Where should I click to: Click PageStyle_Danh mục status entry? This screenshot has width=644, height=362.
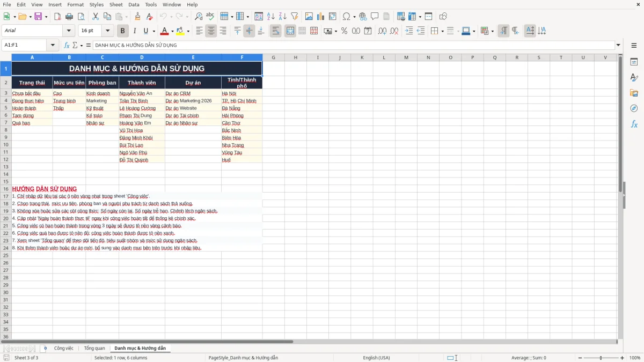pyautogui.click(x=243, y=358)
